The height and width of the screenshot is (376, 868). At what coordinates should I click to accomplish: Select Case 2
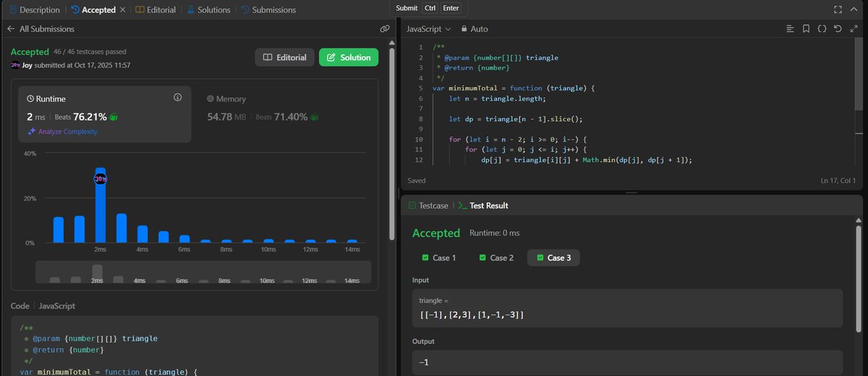click(496, 257)
